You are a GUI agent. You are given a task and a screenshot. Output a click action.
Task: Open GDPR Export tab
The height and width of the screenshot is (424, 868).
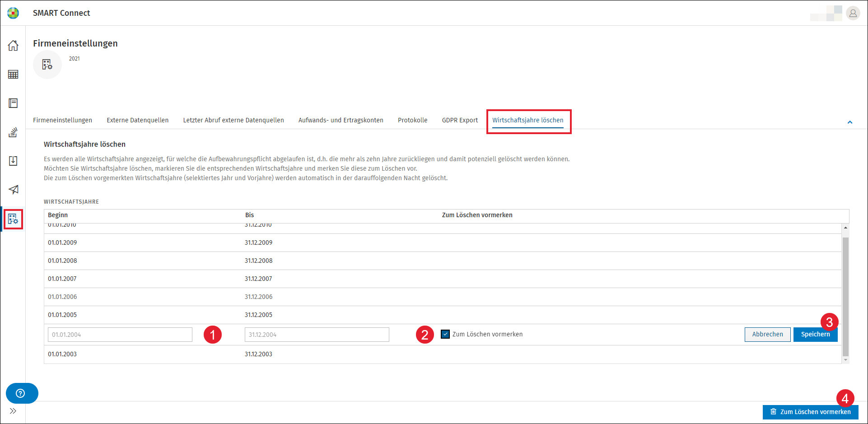point(460,120)
